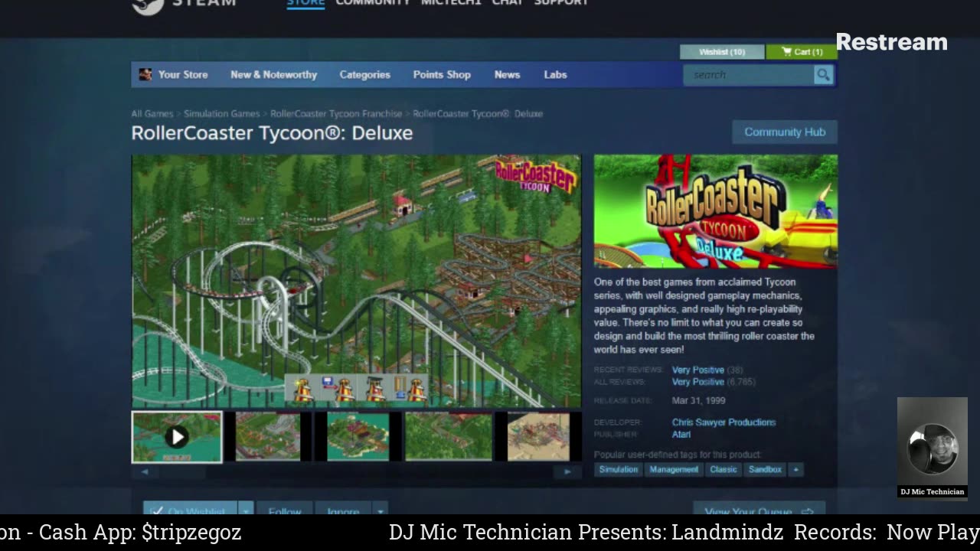Click the RollerCoaster Tycoon Deluxe header image
The height and width of the screenshot is (551, 980).
716,211
